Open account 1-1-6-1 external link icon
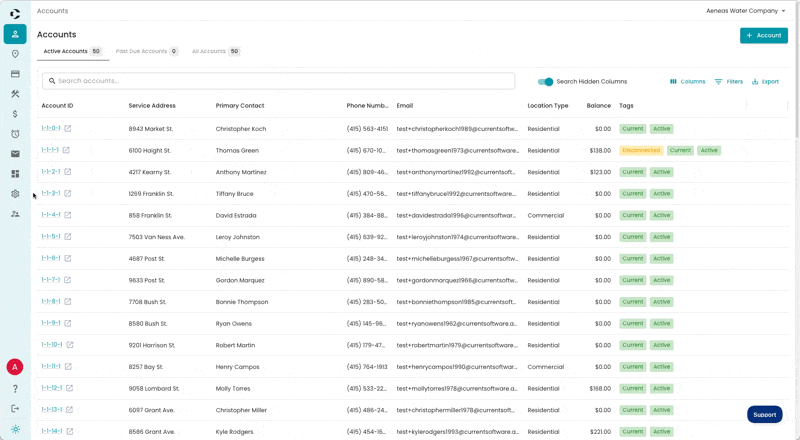The height and width of the screenshot is (440, 800). coord(68,258)
